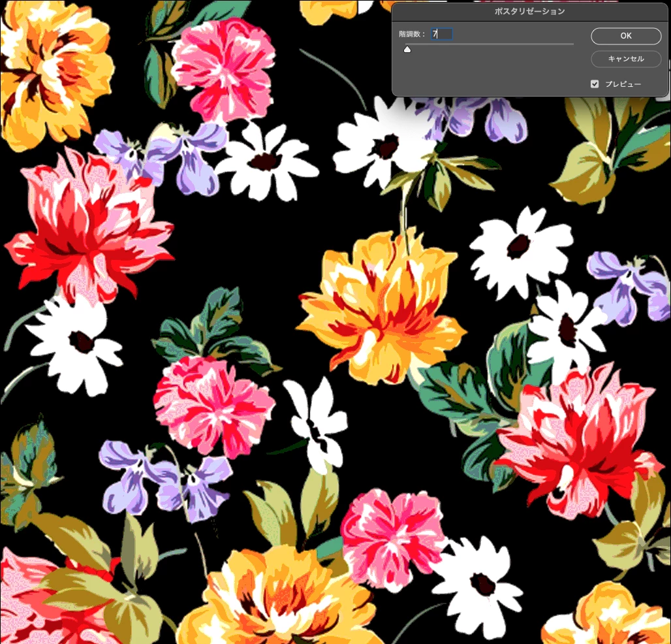Confirm posterization with the OK button
The height and width of the screenshot is (644, 671).
(626, 36)
